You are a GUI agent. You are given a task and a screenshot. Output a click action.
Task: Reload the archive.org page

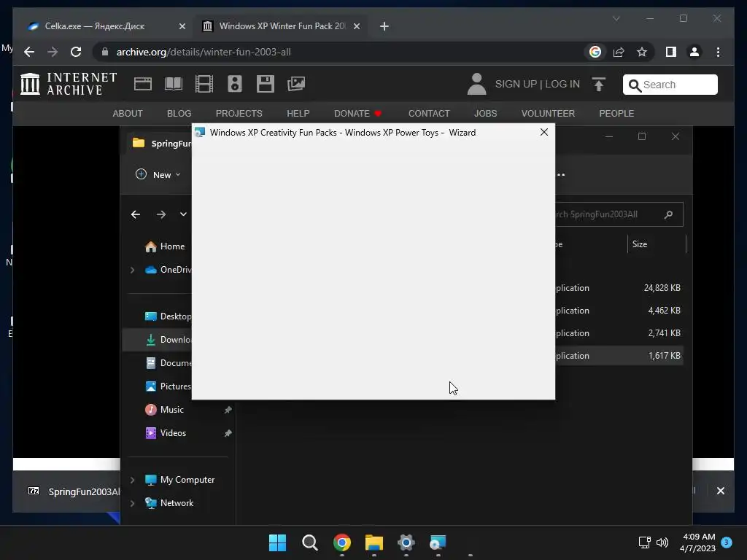click(76, 52)
